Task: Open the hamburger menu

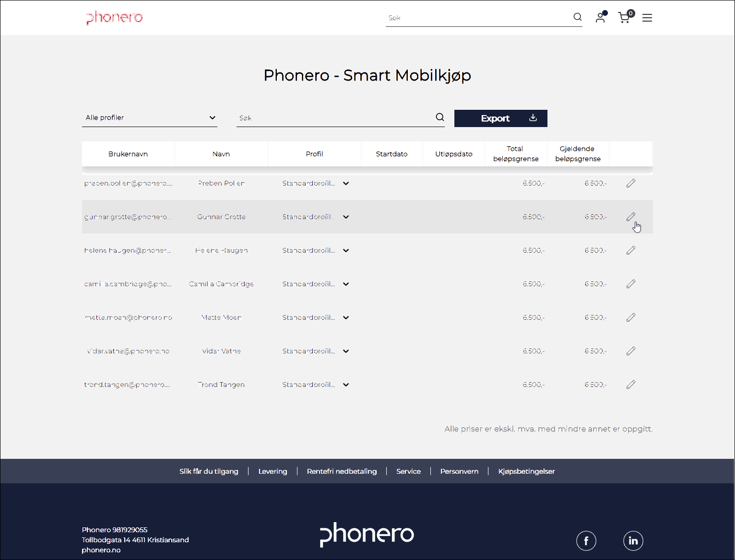Action: click(647, 18)
